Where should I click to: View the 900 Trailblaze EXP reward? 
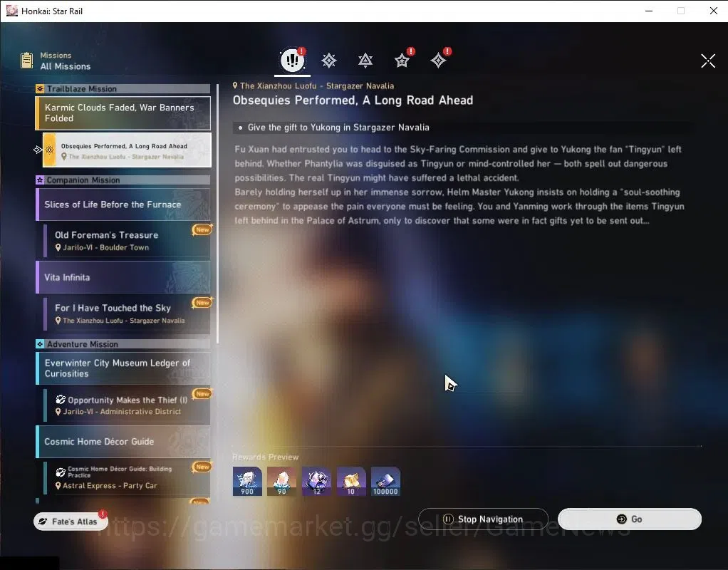click(x=247, y=481)
